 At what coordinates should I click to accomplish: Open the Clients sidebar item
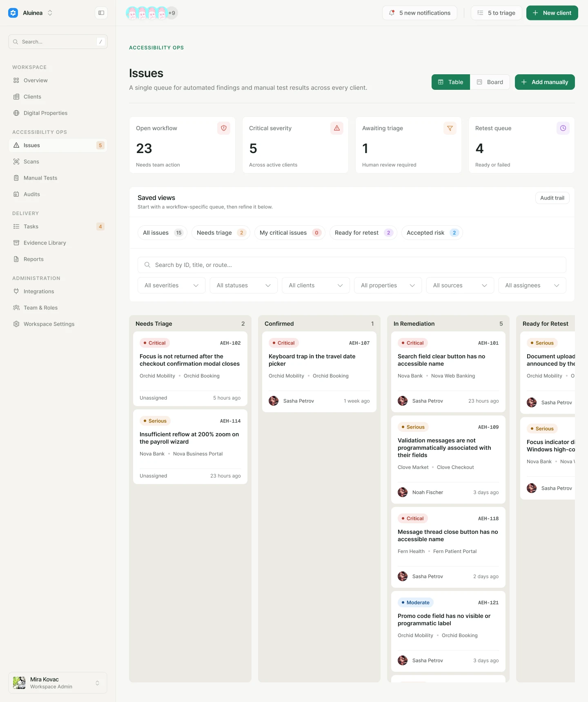pos(58,97)
